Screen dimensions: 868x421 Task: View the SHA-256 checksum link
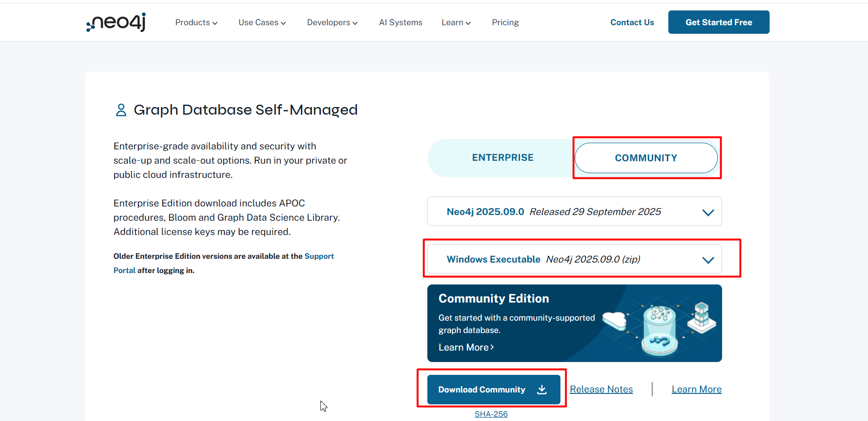(491, 414)
